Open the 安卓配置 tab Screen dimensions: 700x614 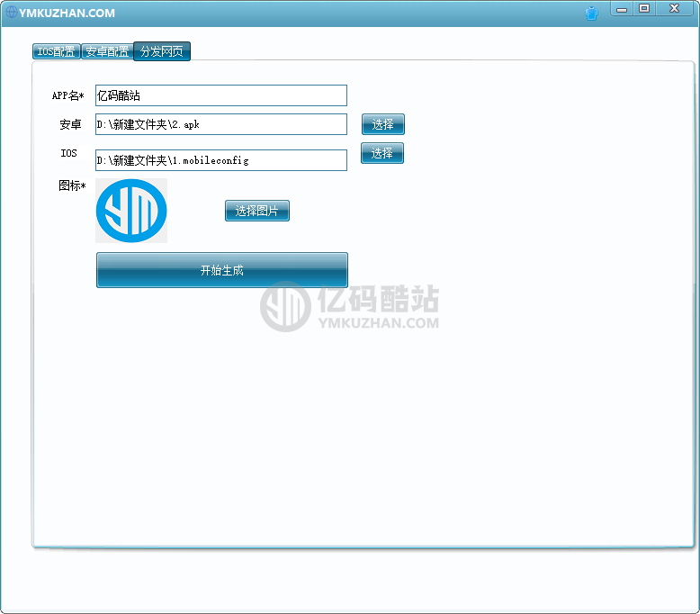(x=107, y=51)
